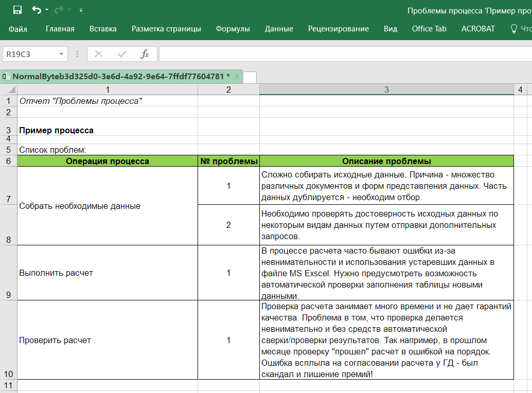Click the Undo arrow icon
Viewport: 532px width, 393px height.
[x=36, y=10]
